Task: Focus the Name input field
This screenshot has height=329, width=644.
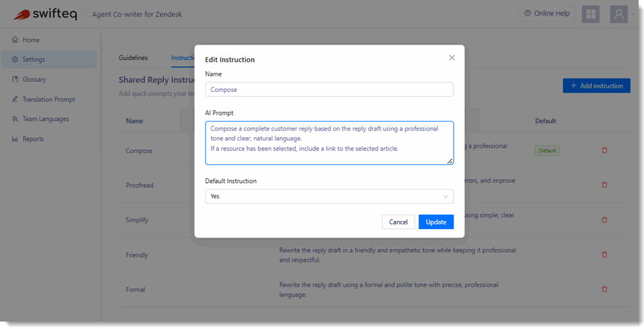Action: (x=329, y=89)
